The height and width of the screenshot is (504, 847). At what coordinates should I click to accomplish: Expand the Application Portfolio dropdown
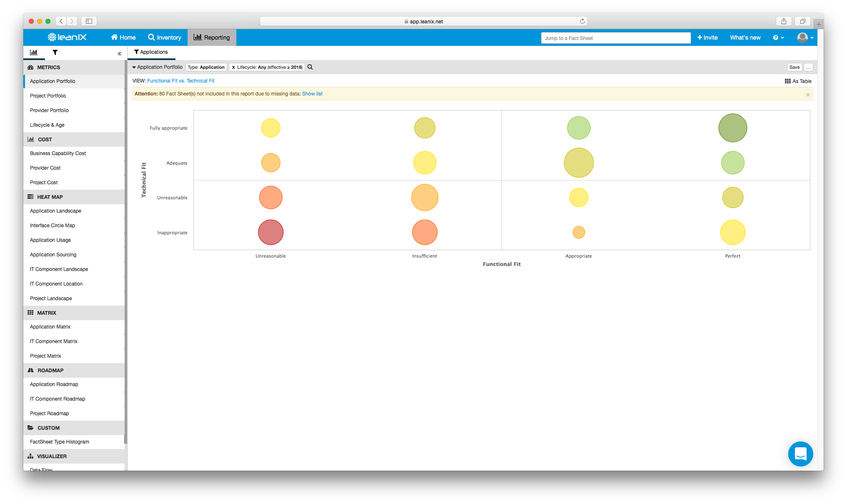point(157,67)
